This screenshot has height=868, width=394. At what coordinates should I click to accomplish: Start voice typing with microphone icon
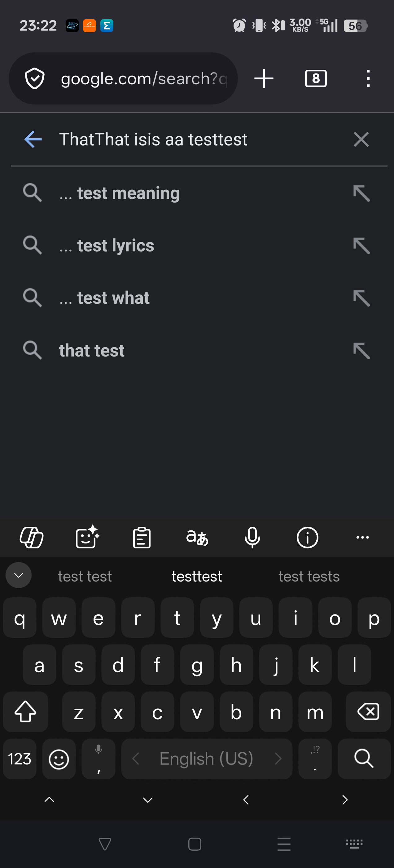pyautogui.click(x=252, y=537)
